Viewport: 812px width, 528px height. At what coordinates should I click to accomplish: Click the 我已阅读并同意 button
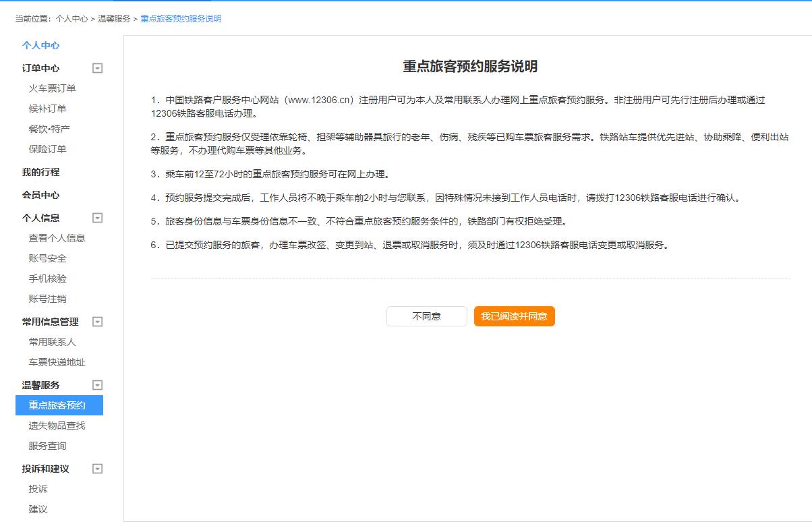pyautogui.click(x=515, y=316)
